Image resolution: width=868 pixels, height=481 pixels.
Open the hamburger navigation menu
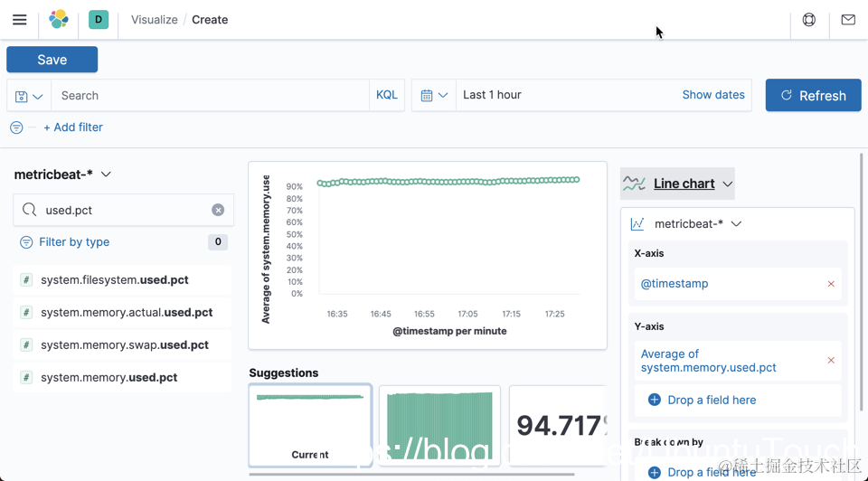point(19,20)
